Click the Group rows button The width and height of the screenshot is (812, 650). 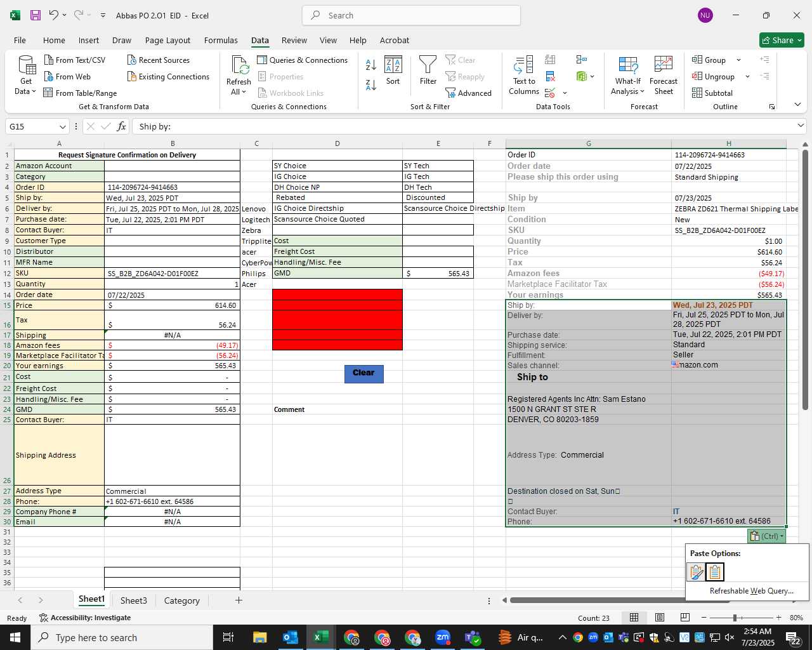click(709, 60)
